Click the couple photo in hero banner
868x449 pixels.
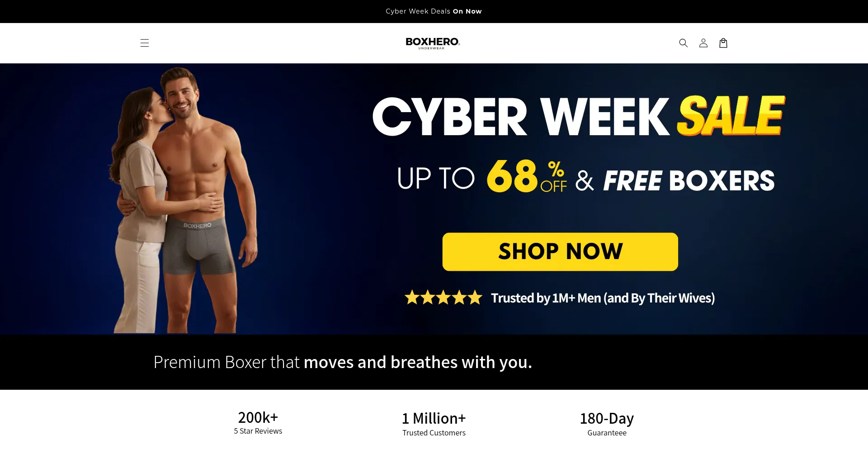point(183,200)
